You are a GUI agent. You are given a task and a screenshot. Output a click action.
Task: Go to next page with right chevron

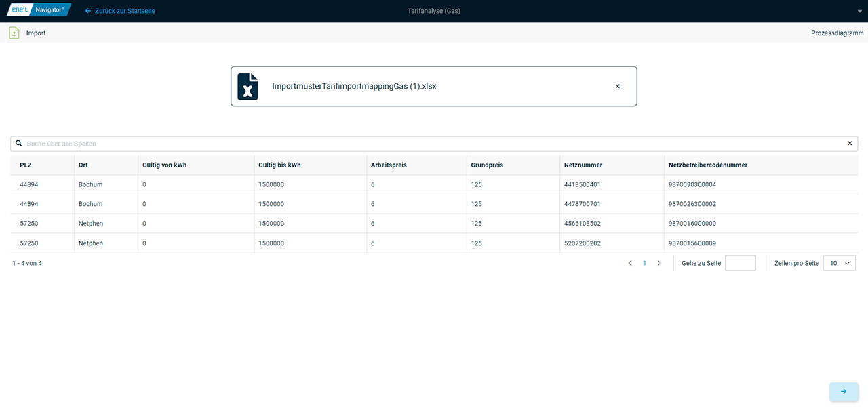658,263
